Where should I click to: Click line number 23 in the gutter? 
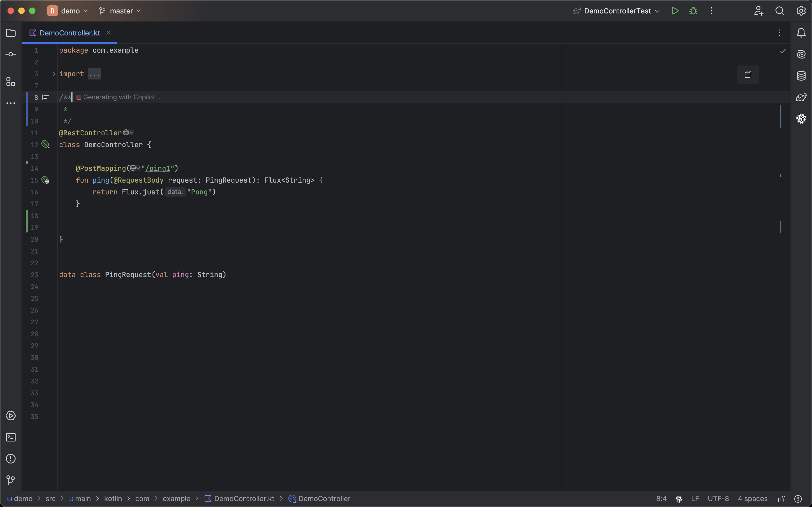pyautogui.click(x=35, y=275)
